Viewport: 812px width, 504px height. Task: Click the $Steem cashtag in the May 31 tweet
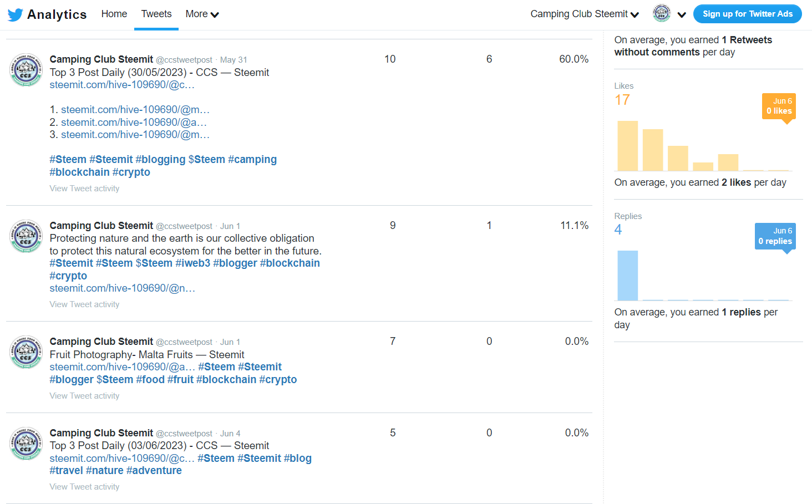tap(207, 160)
